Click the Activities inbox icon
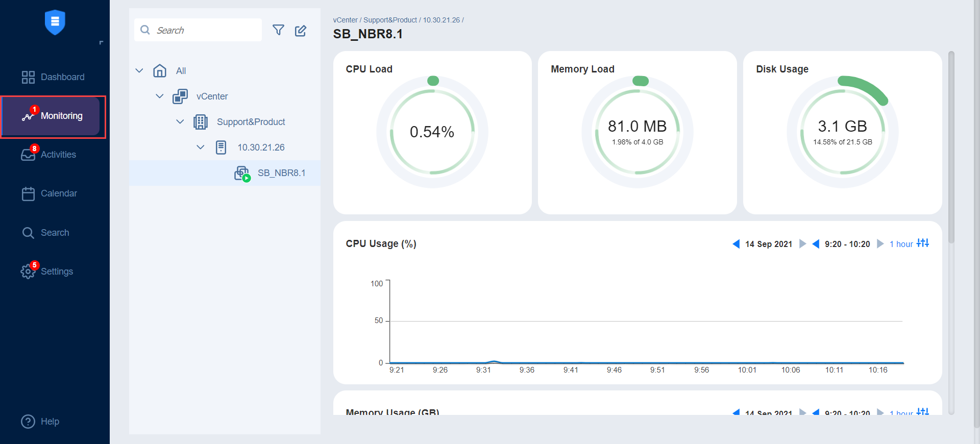The image size is (980, 444). pos(28,155)
